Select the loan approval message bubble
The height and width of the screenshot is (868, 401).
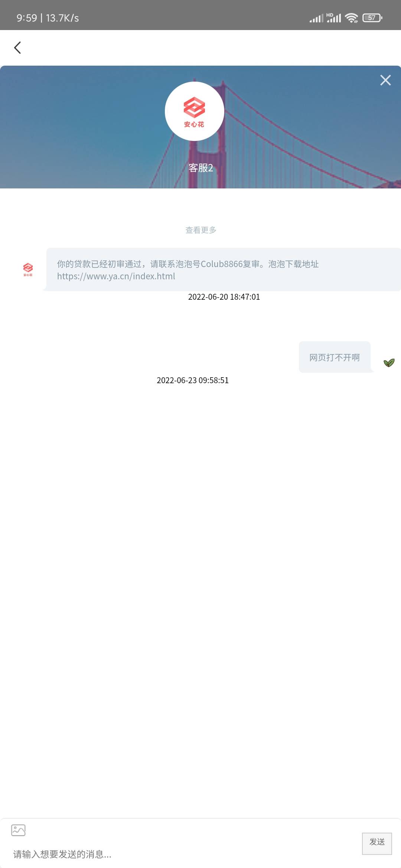click(x=223, y=269)
